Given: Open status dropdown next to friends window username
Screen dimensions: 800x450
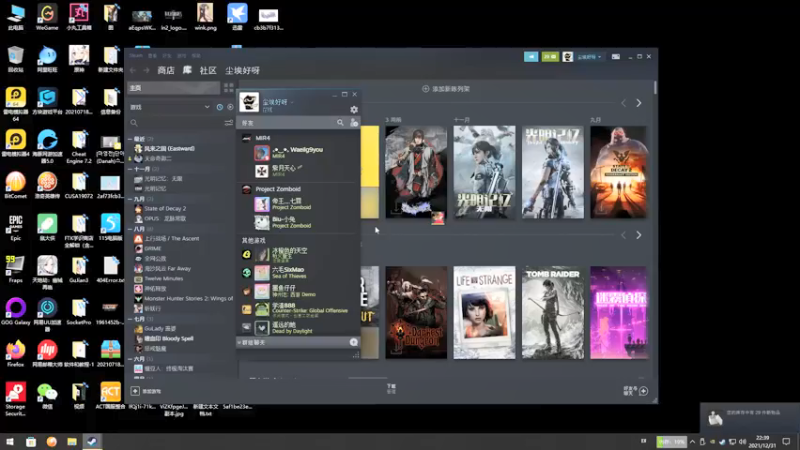Looking at the screenshot, I should 292,102.
